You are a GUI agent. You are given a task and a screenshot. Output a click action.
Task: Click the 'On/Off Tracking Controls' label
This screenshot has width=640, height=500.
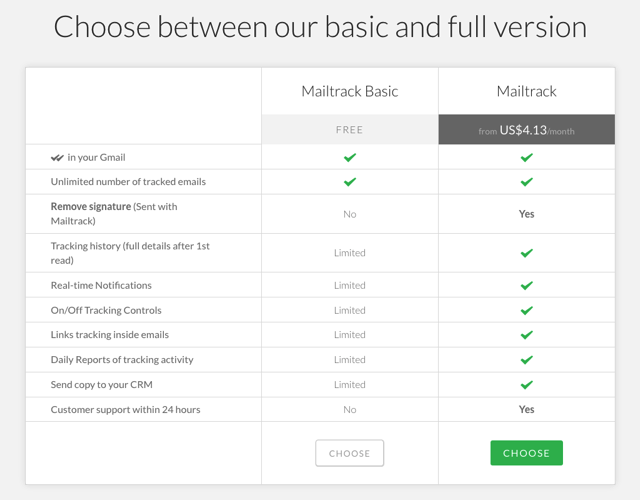click(x=106, y=310)
